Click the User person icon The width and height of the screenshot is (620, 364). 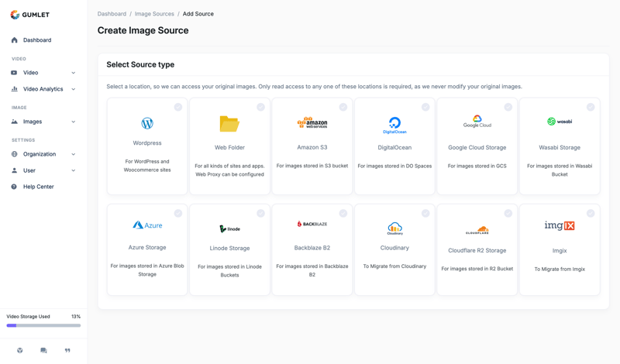(14, 170)
